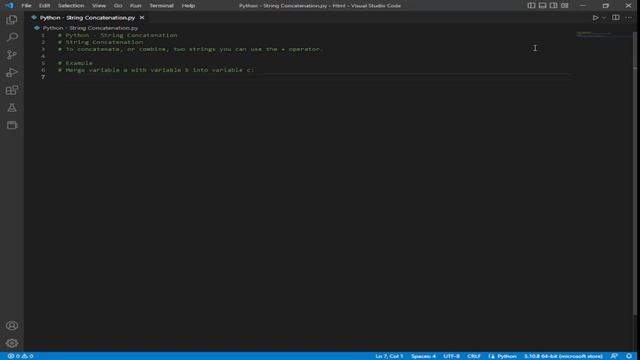Open the Source Control view
The image size is (640, 360).
[12, 55]
